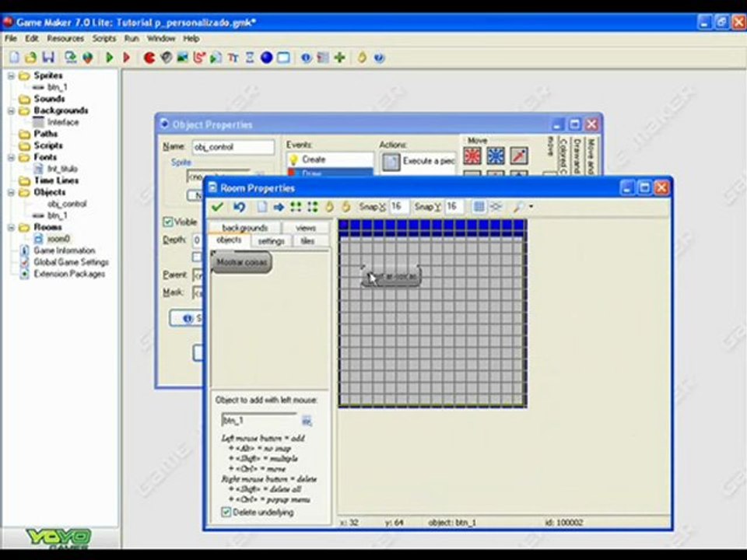Image resolution: width=747 pixels, height=560 pixels.
Task: Open the Window menu
Action: 161,39
